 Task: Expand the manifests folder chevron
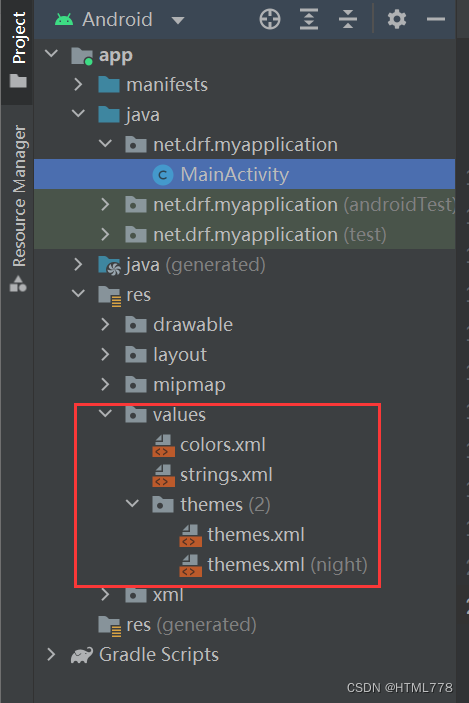(x=78, y=84)
